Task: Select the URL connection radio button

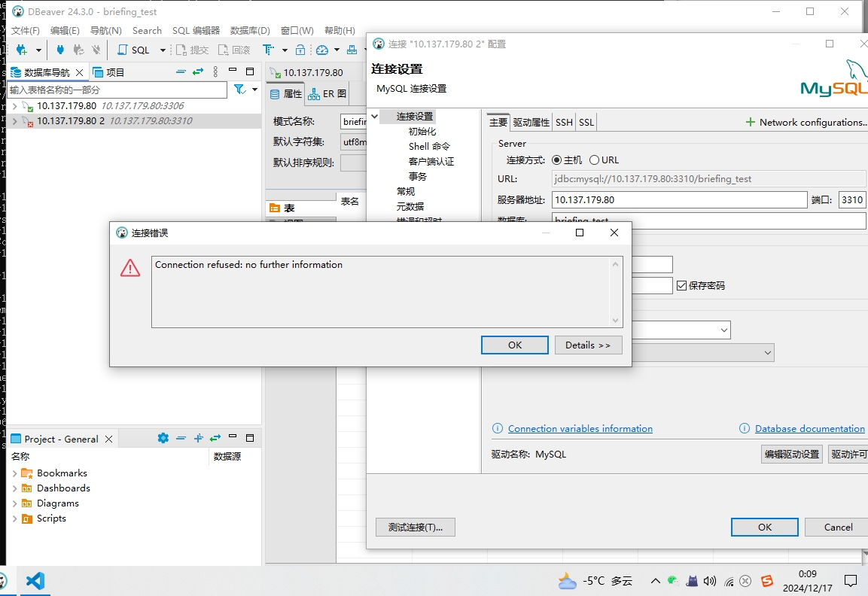Action: (594, 160)
